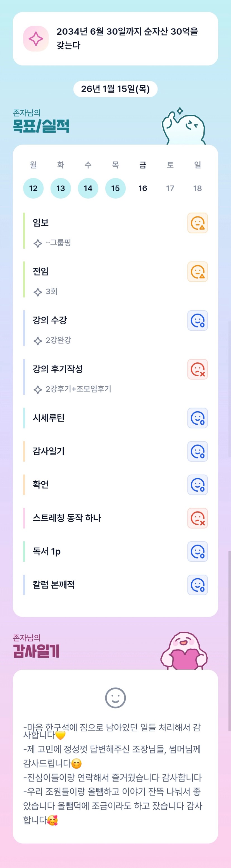Tap the pink sparkle goal icon
Viewport: 231px width, 868px height.
pyautogui.click(x=36, y=39)
